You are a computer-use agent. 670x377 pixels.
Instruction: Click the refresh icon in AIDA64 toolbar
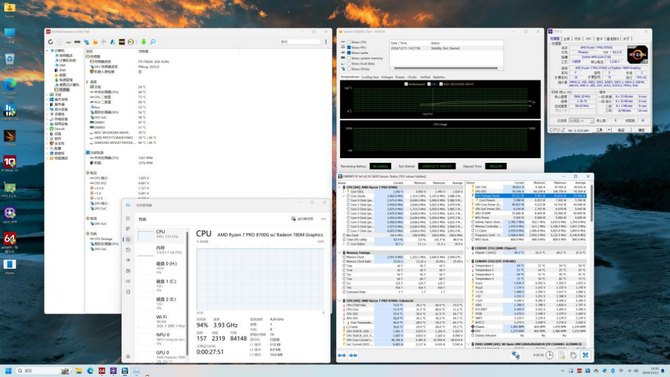click(50, 42)
